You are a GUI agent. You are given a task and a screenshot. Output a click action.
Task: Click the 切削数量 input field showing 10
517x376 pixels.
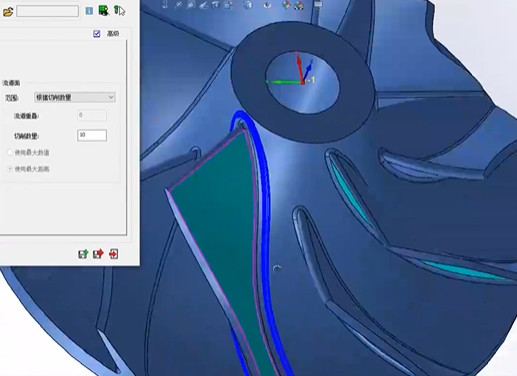(92, 135)
